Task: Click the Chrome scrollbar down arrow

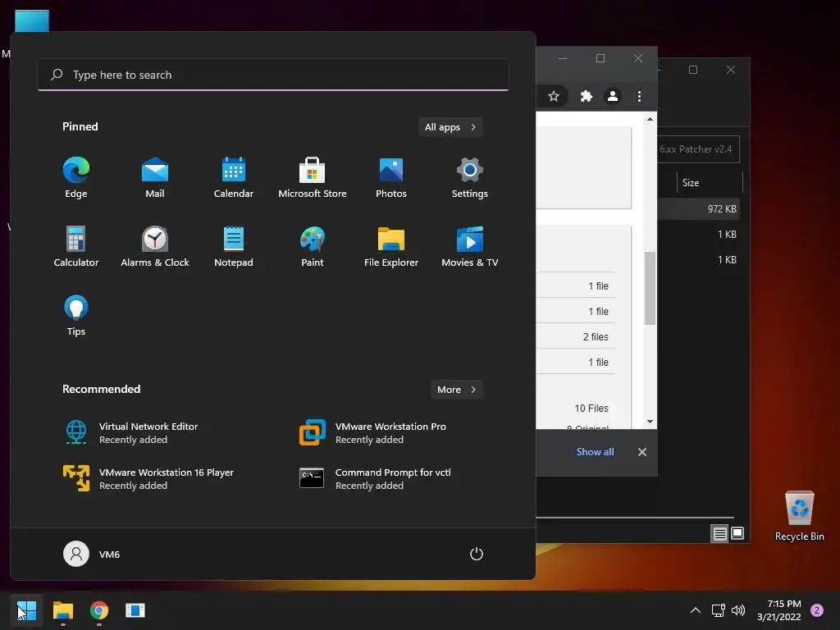Action: (650, 422)
